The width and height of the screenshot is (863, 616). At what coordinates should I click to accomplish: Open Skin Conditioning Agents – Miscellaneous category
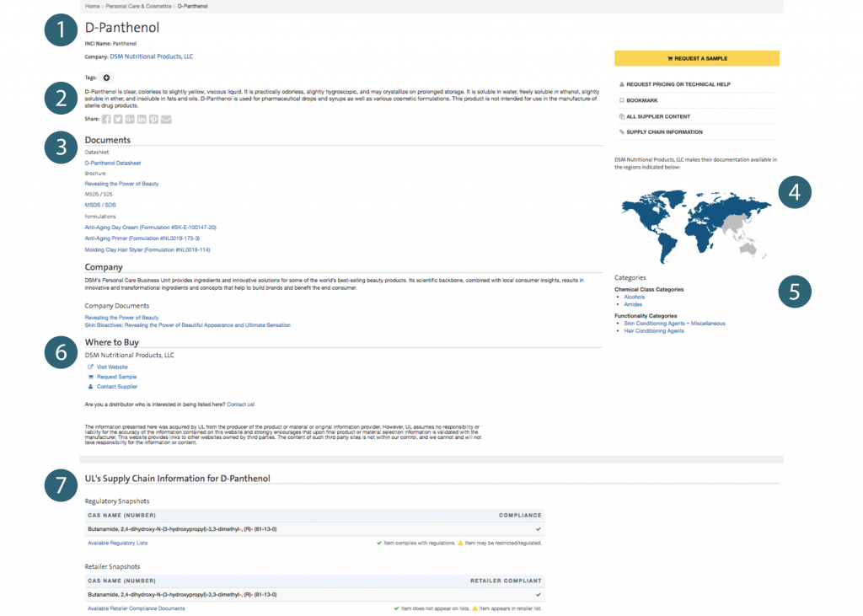tap(674, 324)
